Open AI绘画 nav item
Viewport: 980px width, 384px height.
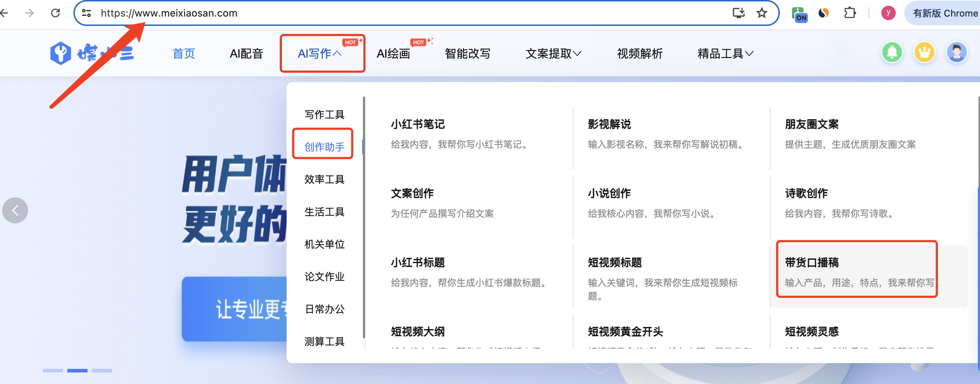pyautogui.click(x=394, y=54)
